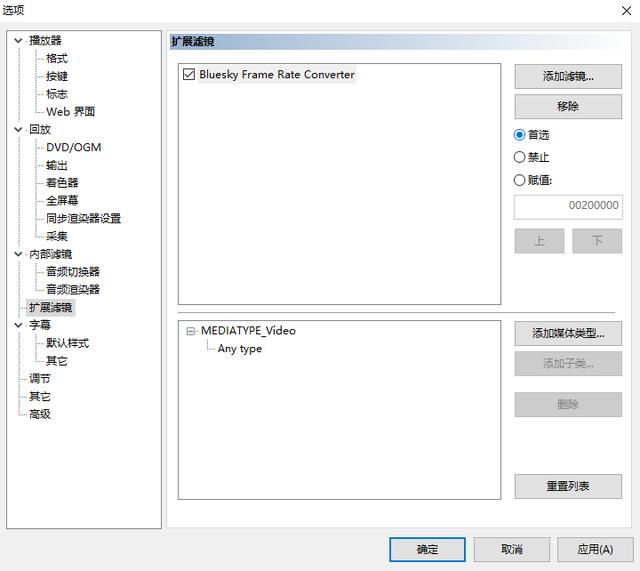Open the 全屏幕 settings page
This screenshot has width=640, height=571.
tap(62, 200)
